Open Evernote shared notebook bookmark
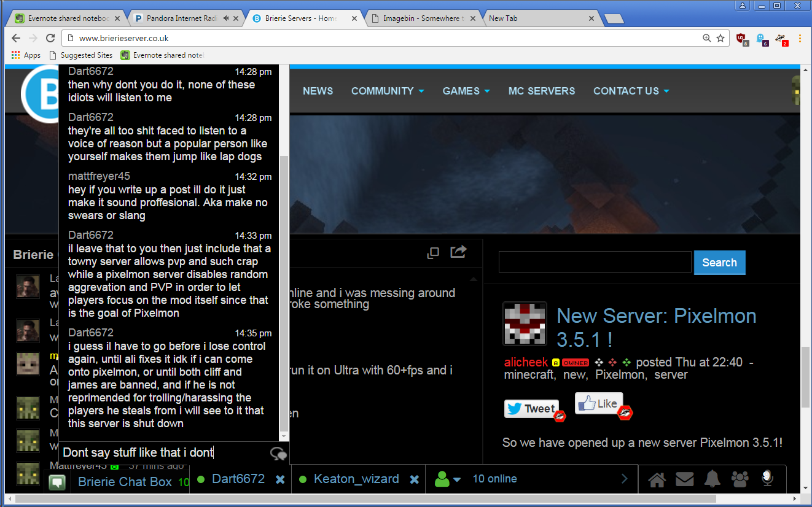 (x=162, y=55)
